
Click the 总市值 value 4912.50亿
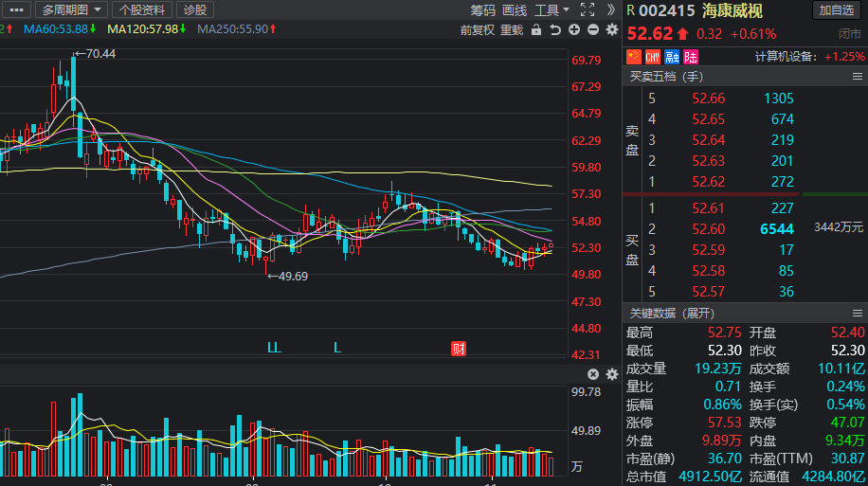[x=711, y=477]
